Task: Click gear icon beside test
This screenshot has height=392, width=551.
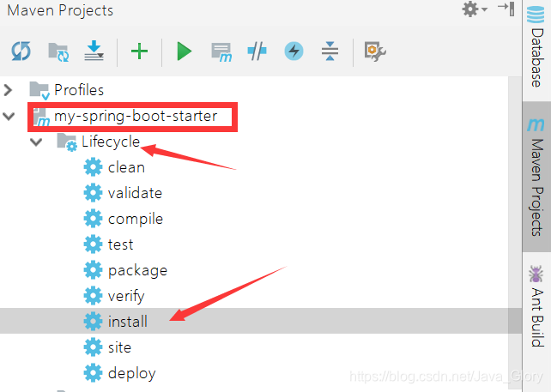Action: [94, 244]
